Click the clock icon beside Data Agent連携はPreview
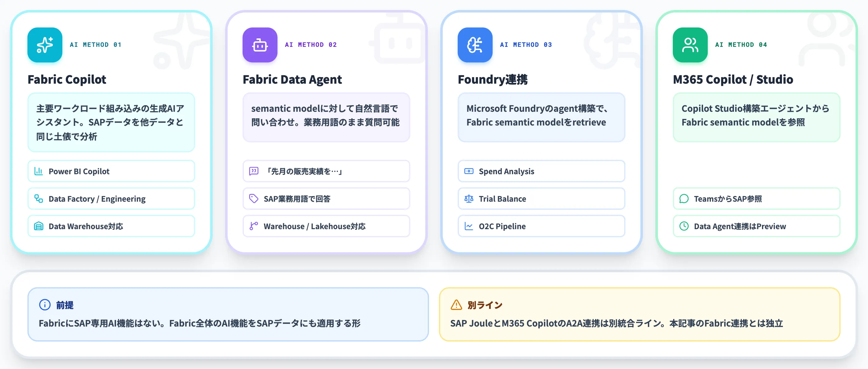 pyautogui.click(x=684, y=226)
